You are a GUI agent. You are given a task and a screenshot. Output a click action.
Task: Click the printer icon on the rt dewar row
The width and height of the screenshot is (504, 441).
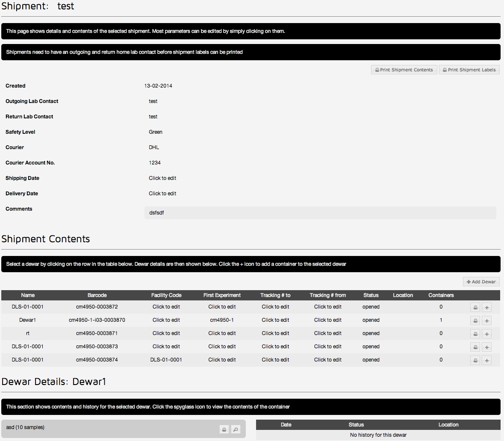click(x=475, y=333)
